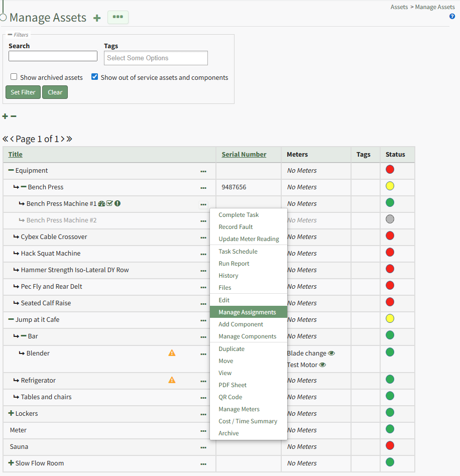Image resolution: width=460 pixels, height=476 pixels.
Task: Click the warning triangle on Blender row
Action: click(172, 353)
